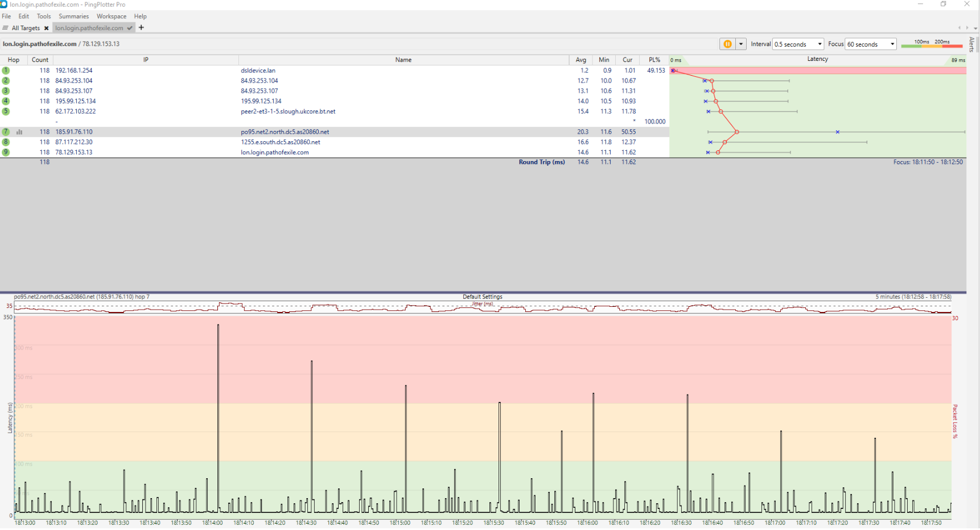Click the Focus: 18:11:50 - 18:12:50 label

tap(928, 162)
